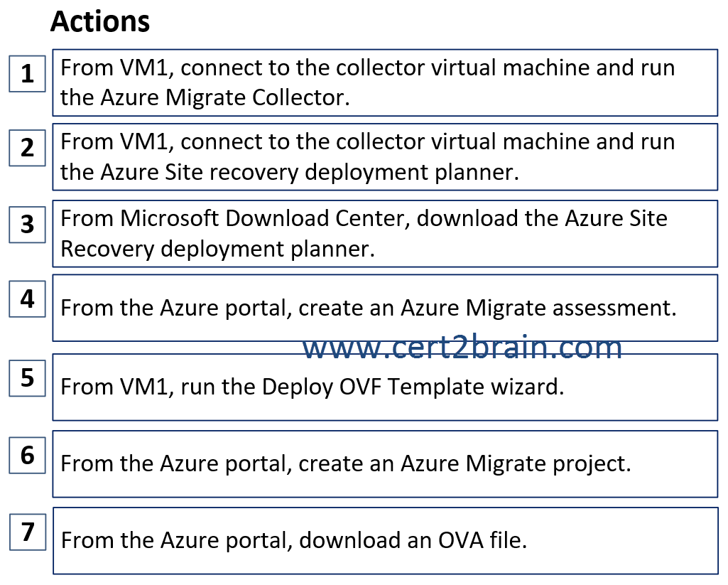728x585 pixels.
Task: Click the number 4 box
Action: pyautogui.click(x=28, y=299)
